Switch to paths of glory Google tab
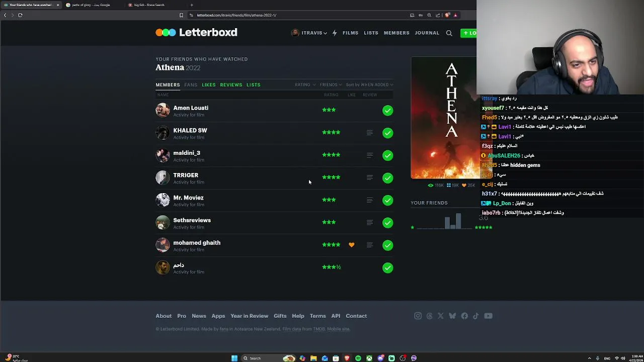This screenshot has height=362, width=644. point(91,5)
